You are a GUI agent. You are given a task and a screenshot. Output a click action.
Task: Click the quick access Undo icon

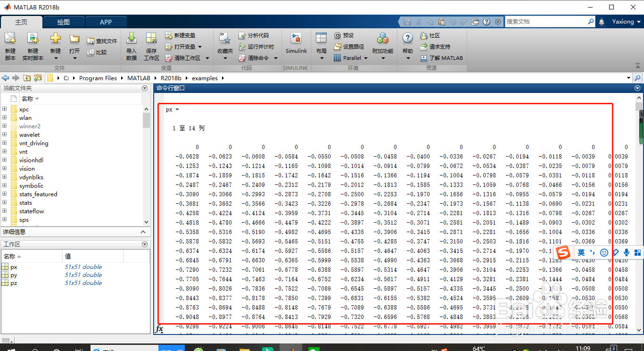click(x=453, y=22)
